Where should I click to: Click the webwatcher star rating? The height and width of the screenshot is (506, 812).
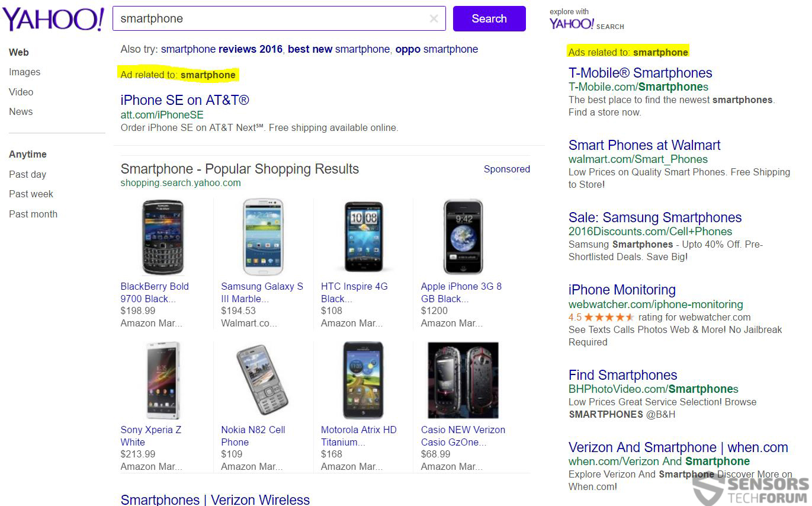click(x=609, y=317)
